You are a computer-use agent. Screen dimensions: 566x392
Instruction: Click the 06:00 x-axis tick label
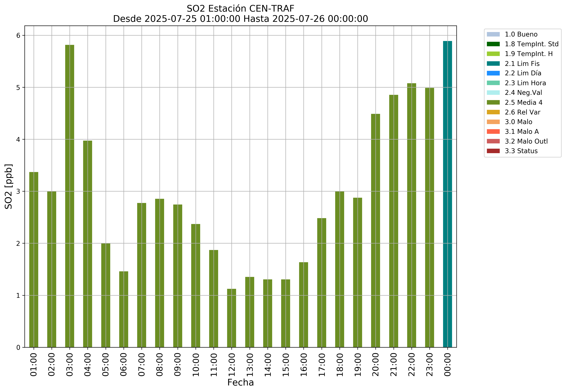(x=124, y=364)
